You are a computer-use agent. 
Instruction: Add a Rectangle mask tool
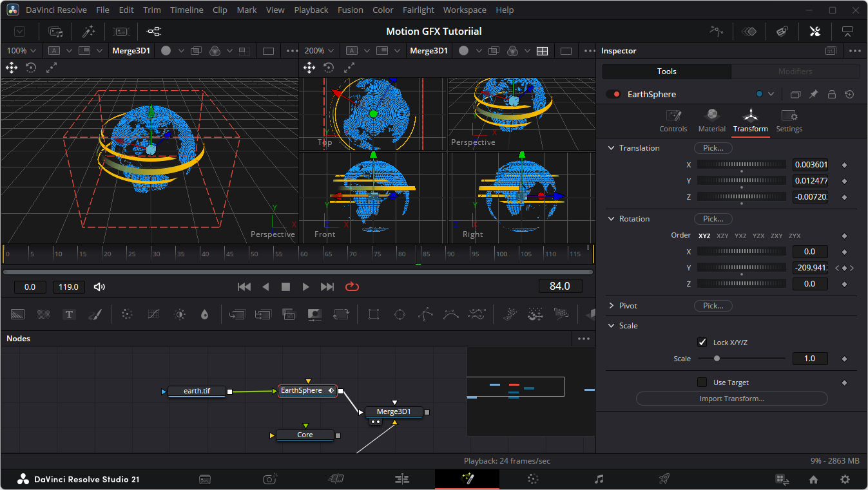point(373,314)
